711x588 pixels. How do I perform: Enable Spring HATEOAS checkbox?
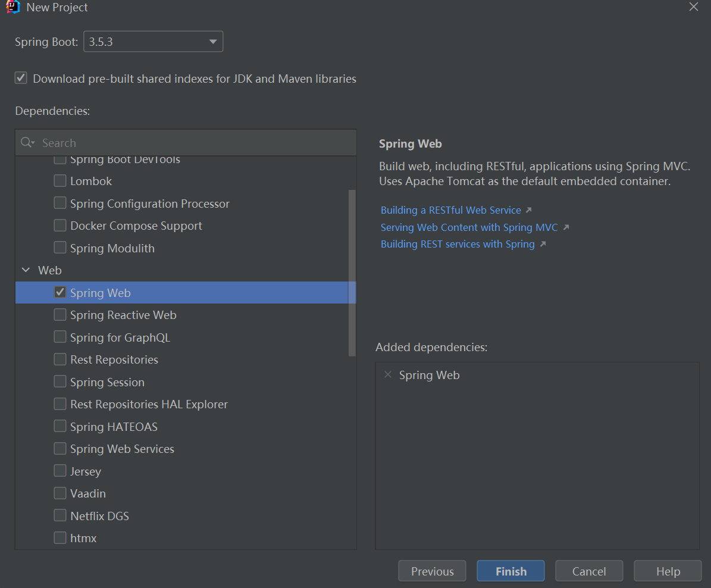pyautogui.click(x=60, y=426)
